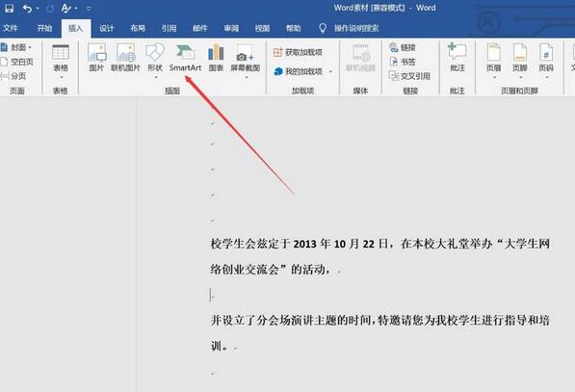This screenshot has width=575, height=392.
Task: Add a bookmark with 书签
Action: (x=403, y=62)
